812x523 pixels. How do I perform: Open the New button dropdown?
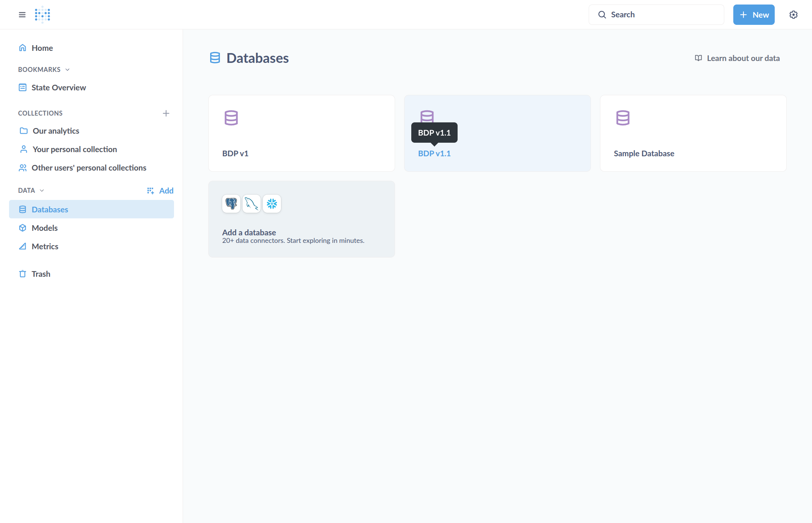[754, 15]
